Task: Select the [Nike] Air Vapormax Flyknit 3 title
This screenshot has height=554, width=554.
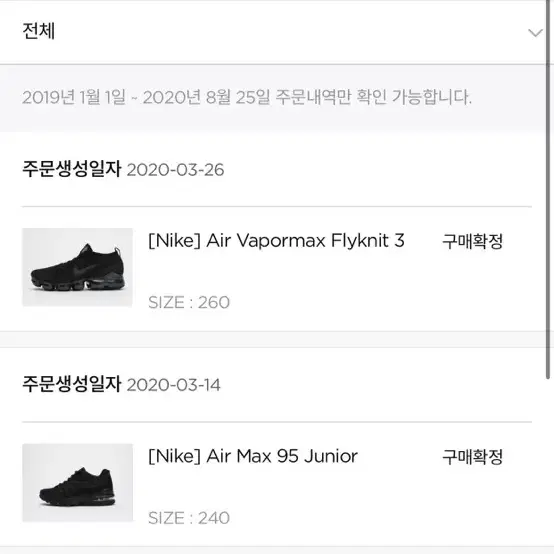Action: (276, 241)
